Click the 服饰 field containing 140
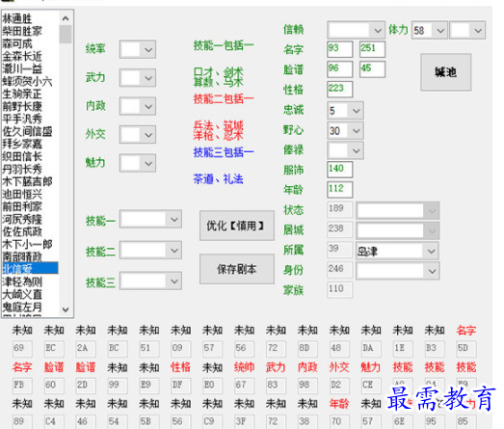This screenshot has height=429, width=504. pyautogui.click(x=340, y=170)
